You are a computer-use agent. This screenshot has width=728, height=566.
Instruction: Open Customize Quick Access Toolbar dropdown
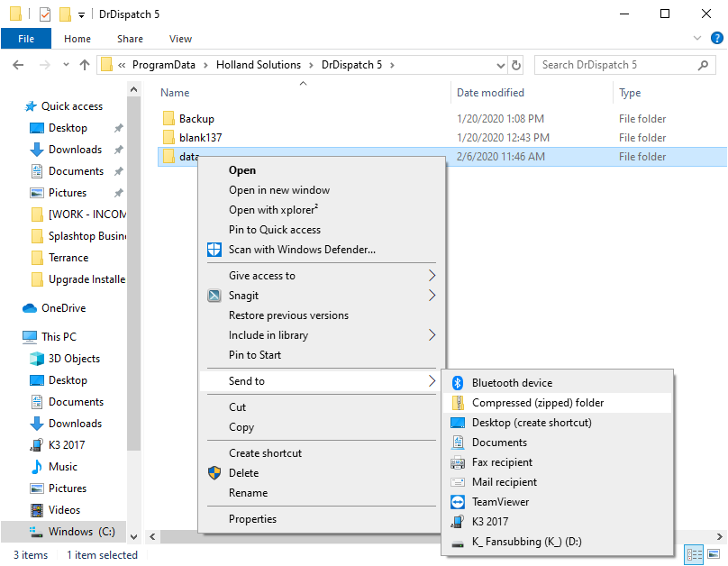tap(81, 15)
